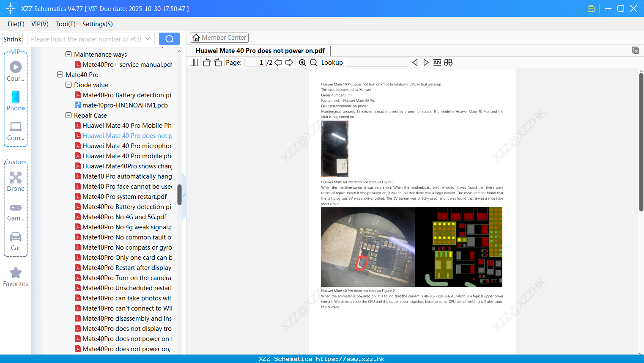Click the tree panel vertical scrollbar thumb
This screenshot has height=363, width=644.
(179, 195)
